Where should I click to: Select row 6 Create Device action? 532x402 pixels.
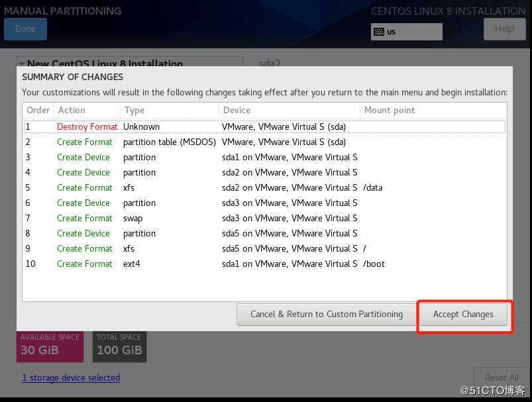click(83, 203)
